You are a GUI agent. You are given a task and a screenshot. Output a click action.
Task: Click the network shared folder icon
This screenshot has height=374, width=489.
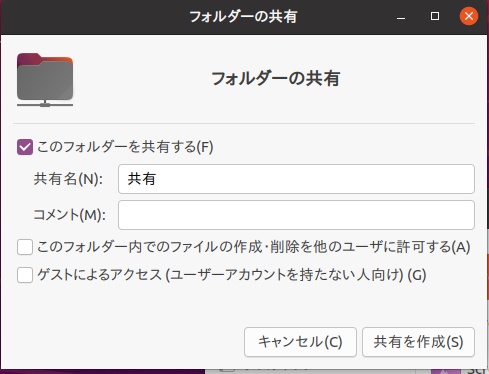pos(45,80)
